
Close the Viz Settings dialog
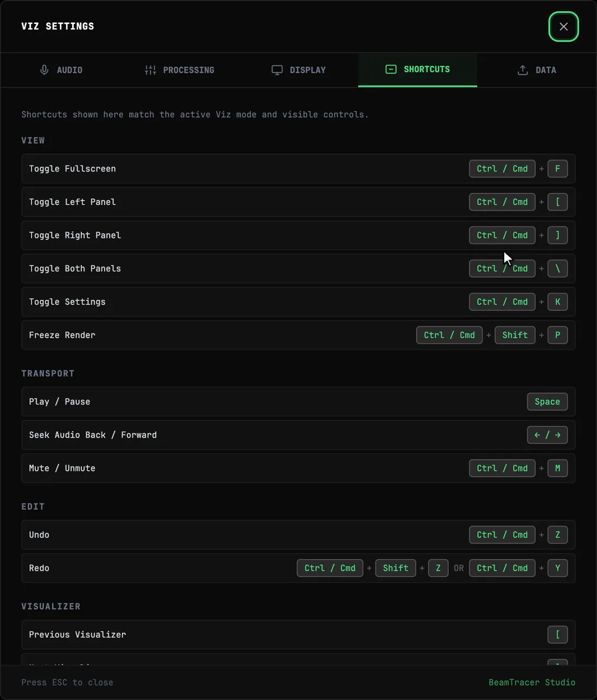(563, 27)
